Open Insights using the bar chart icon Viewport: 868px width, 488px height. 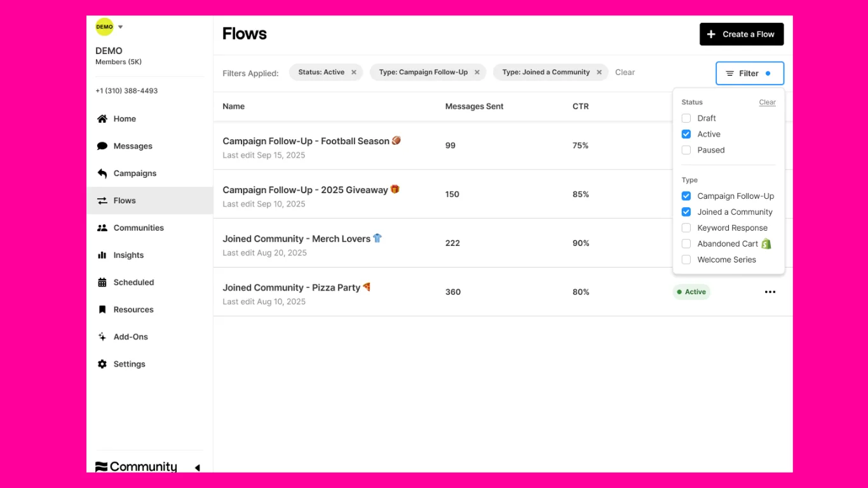click(102, 255)
